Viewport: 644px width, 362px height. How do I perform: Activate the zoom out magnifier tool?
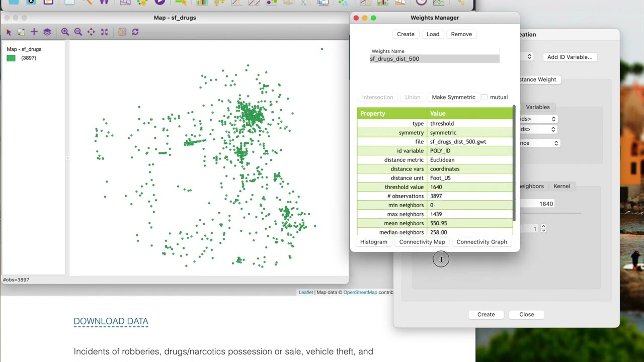78,32
